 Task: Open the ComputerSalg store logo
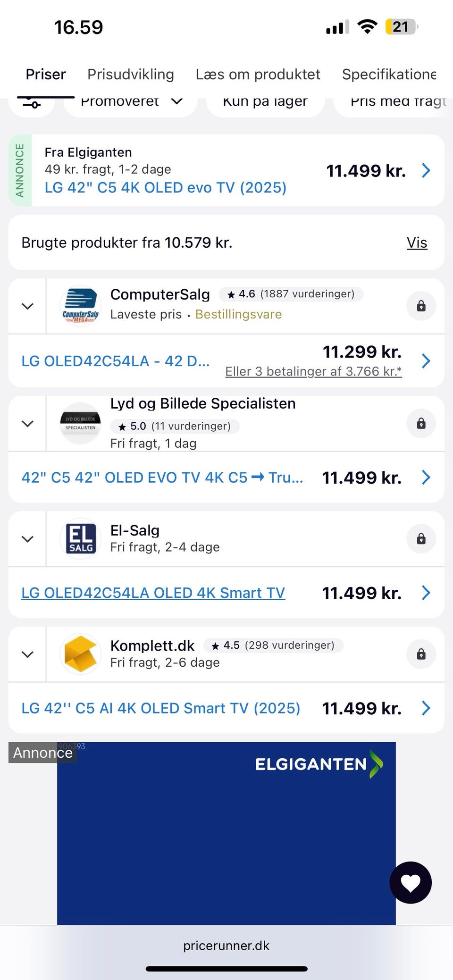coord(80,306)
